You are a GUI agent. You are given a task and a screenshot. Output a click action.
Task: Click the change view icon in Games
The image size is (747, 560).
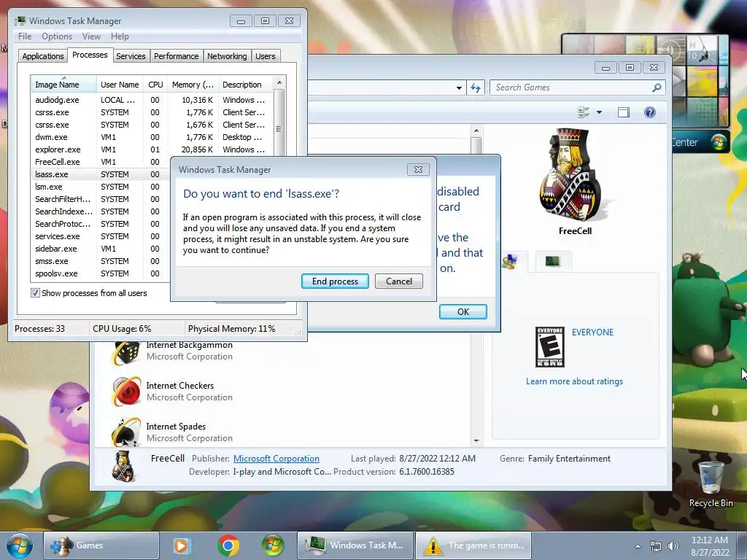click(x=584, y=112)
